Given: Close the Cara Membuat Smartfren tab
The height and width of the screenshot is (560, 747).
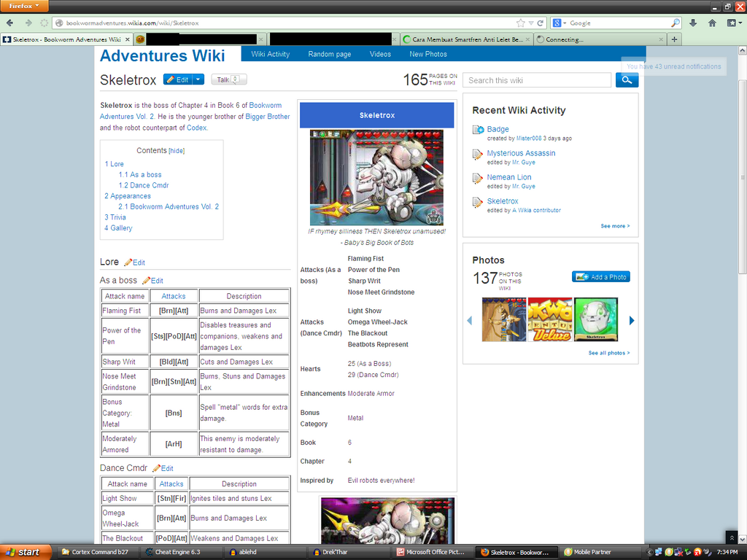Looking at the screenshot, I should (x=528, y=39).
